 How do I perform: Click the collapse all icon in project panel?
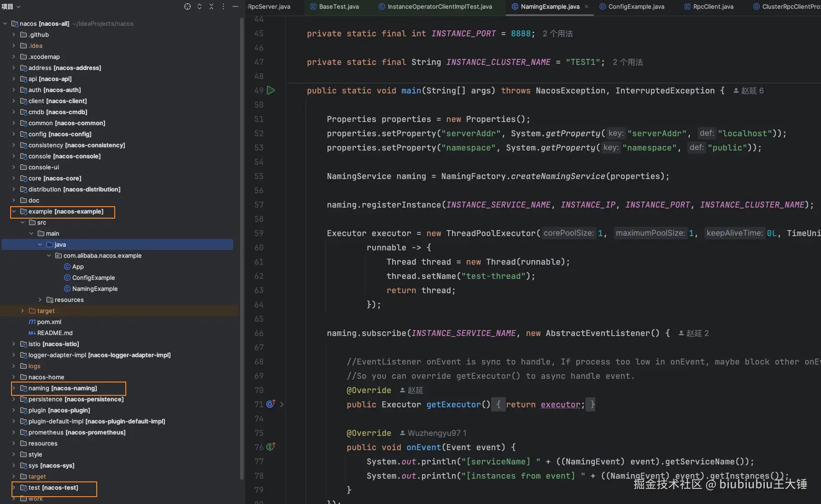tap(211, 6)
